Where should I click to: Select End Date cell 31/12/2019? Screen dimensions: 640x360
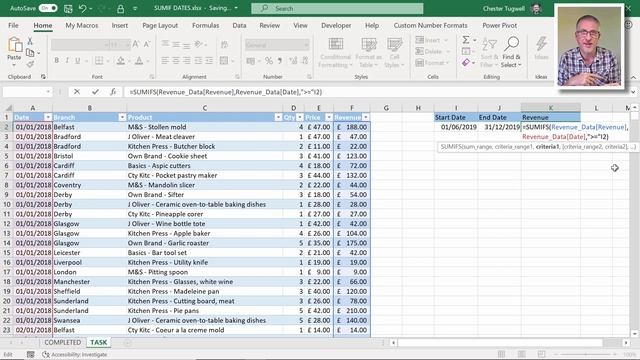pos(500,127)
